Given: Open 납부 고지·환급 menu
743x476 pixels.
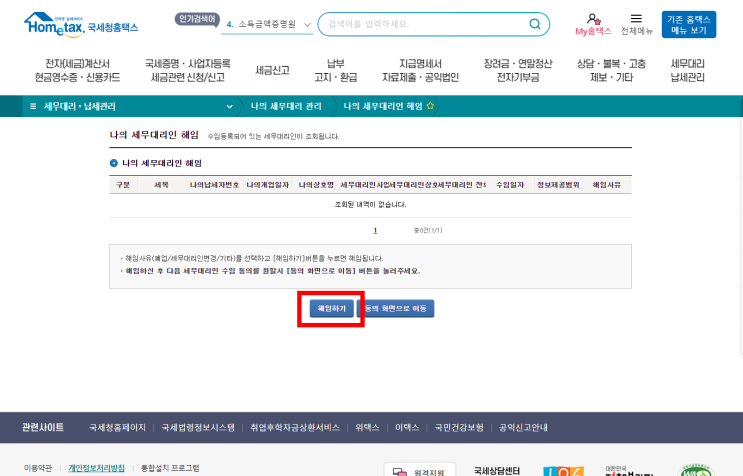Looking at the screenshot, I should 335,71.
